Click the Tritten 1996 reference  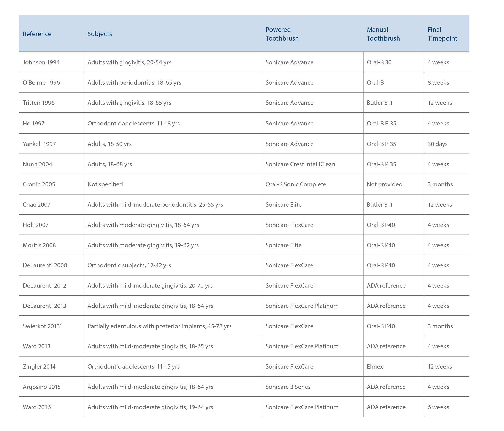point(39,103)
